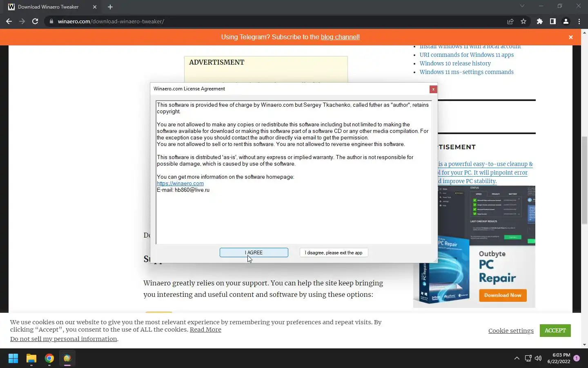588x368 pixels.
Task: Click the padlock site info icon
Action: [x=51, y=21]
